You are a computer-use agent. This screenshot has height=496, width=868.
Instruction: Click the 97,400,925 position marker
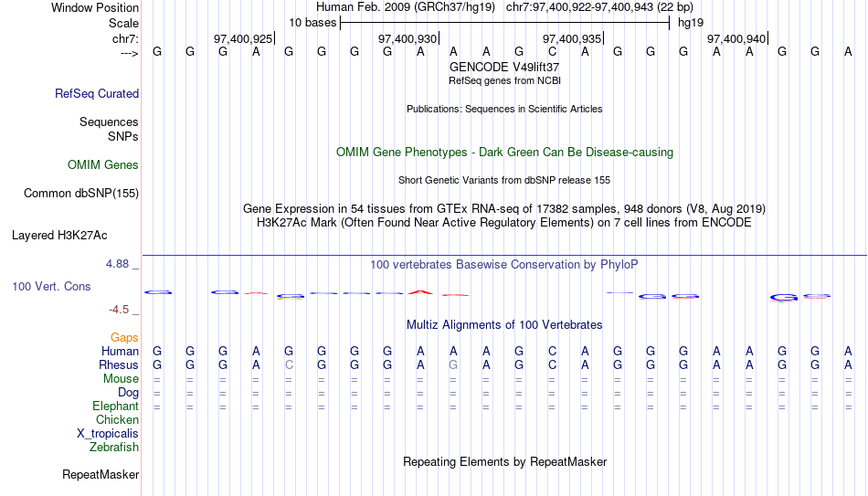243,38
